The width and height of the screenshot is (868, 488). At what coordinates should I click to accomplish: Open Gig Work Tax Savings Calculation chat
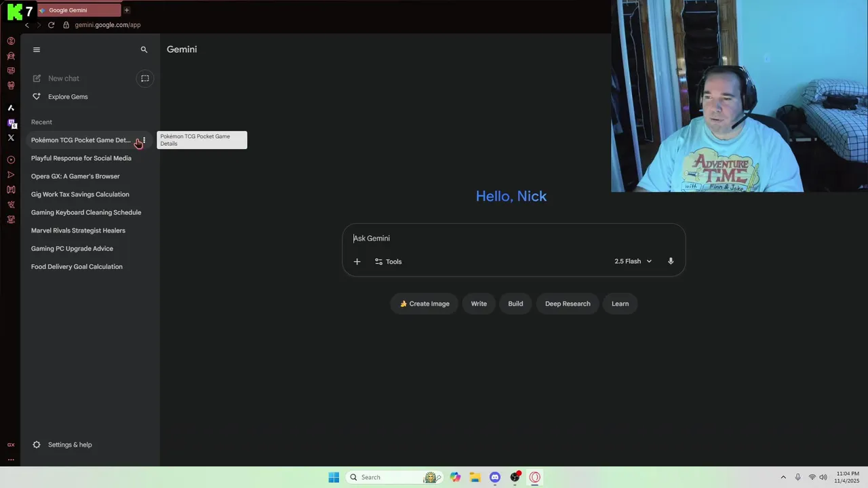[x=80, y=195]
